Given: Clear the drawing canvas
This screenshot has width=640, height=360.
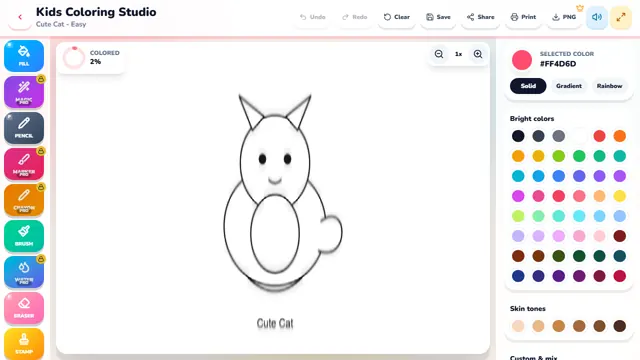Looking at the screenshot, I should pyautogui.click(x=397, y=17).
